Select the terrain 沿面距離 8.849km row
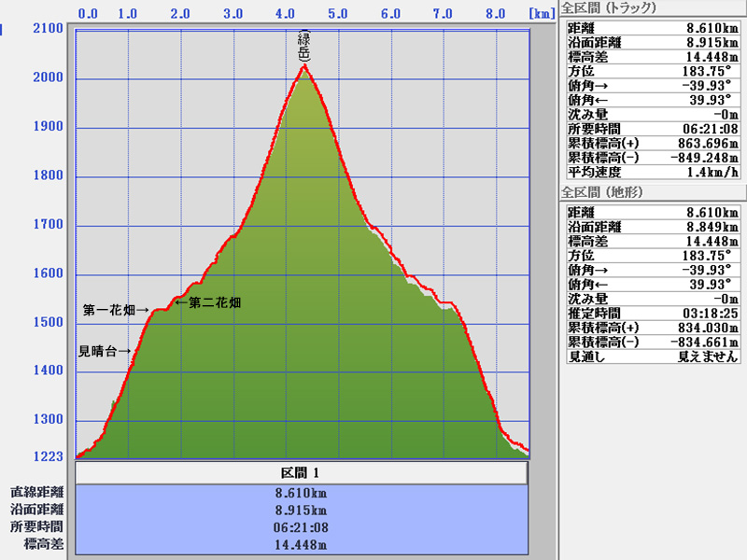Screen dimensions: 747x560 click(x=652, y=227)
